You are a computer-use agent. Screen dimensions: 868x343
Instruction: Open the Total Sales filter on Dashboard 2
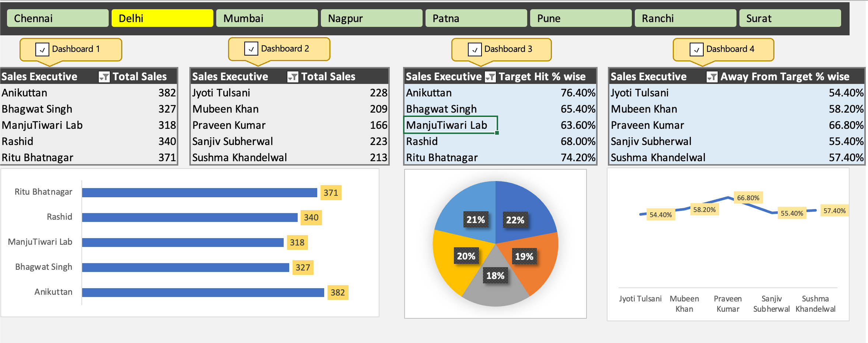293,76
